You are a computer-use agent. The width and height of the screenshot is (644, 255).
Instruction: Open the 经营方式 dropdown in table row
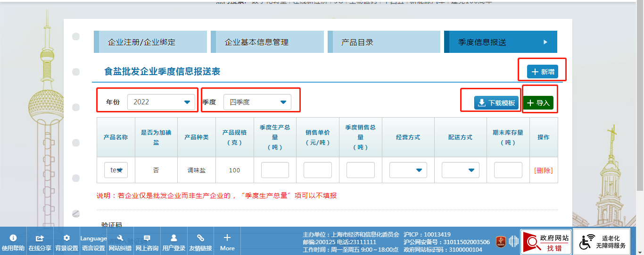click(x=408, y=170)
